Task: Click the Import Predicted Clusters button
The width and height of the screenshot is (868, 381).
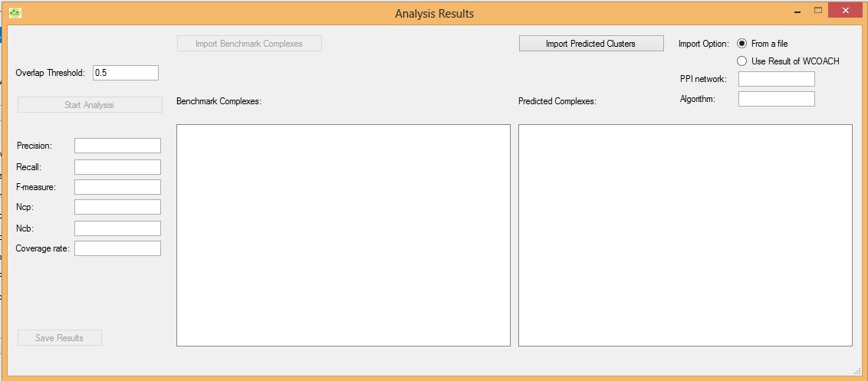Action: (590, 44)
